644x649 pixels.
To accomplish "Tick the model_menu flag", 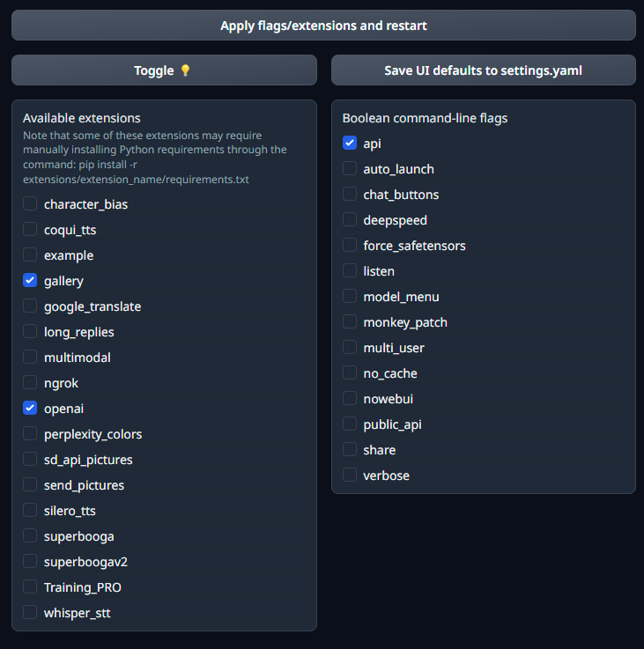I will pos(350,297).
